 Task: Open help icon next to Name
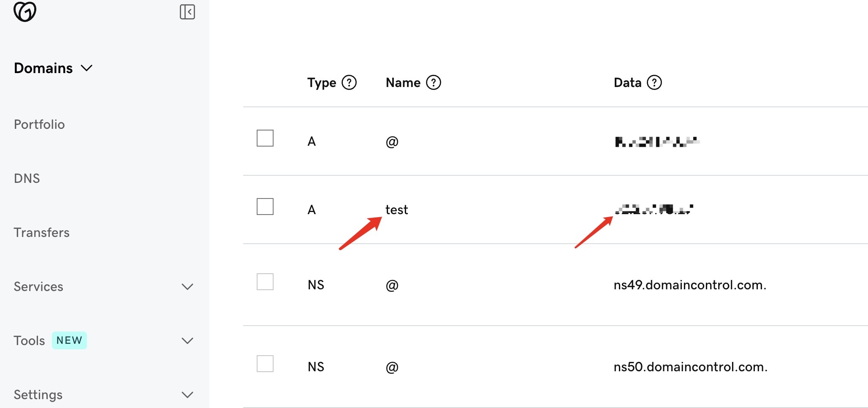[x=434, y=82]
